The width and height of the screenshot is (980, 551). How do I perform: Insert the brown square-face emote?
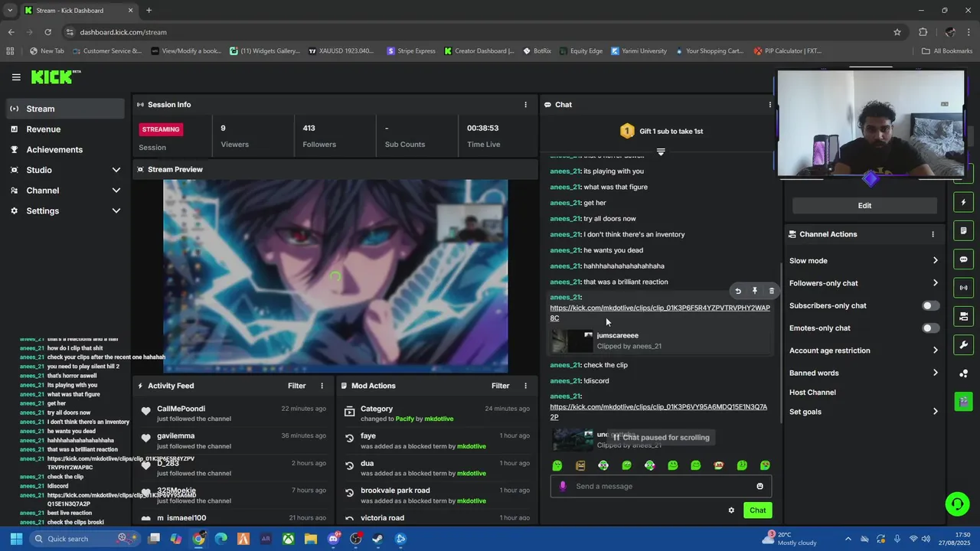tap(580, 465)
